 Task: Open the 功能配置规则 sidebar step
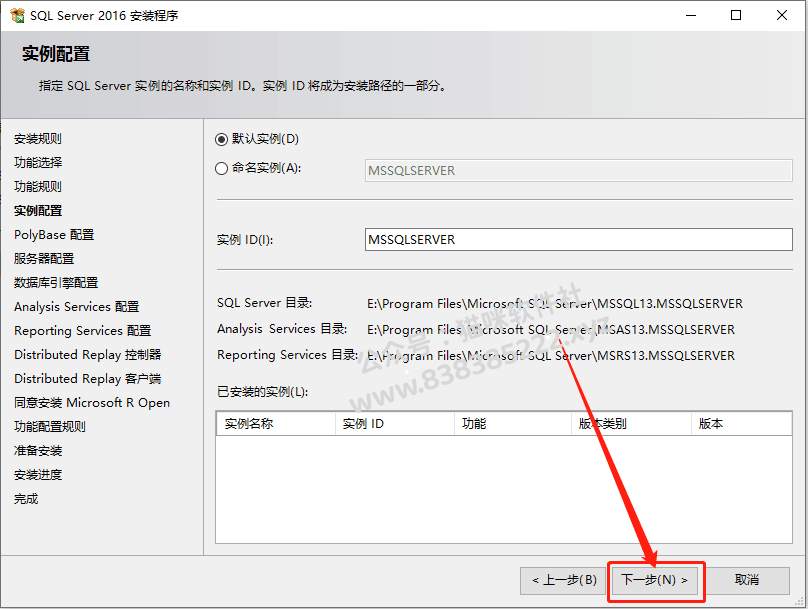click(50, 427)
